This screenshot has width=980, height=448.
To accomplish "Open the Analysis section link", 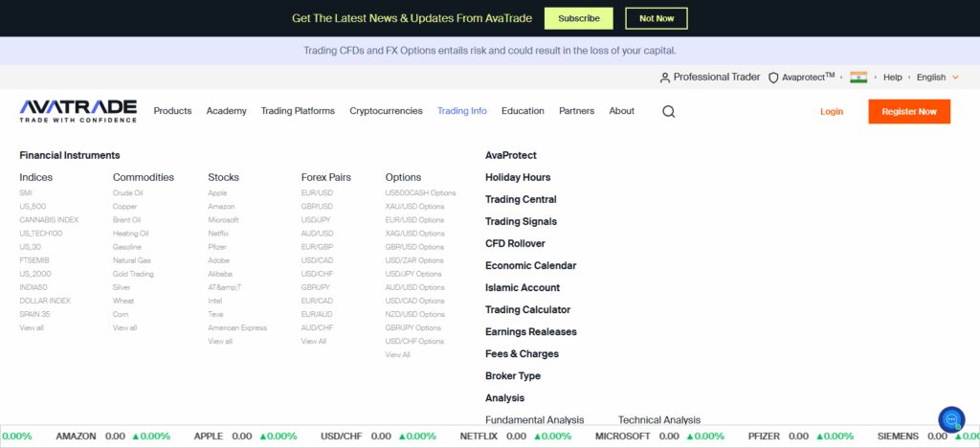I will 504,398.
